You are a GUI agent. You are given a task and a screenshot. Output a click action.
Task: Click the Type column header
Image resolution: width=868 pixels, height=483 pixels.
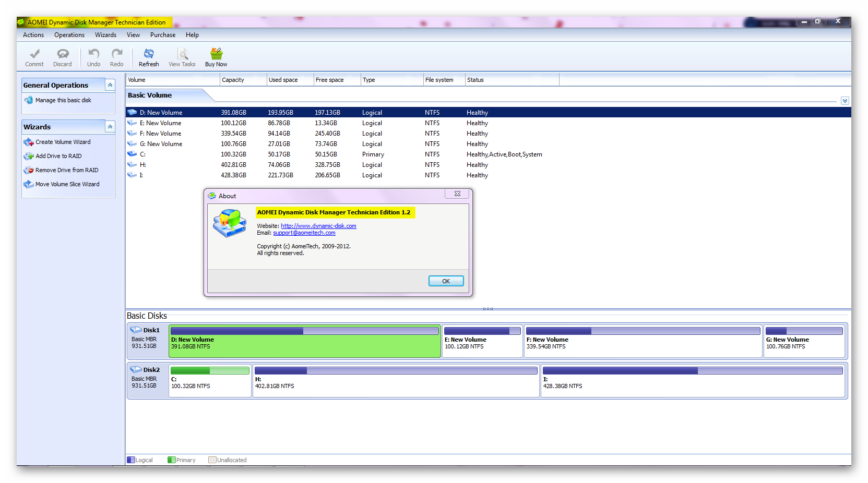[x=392, y=80]
